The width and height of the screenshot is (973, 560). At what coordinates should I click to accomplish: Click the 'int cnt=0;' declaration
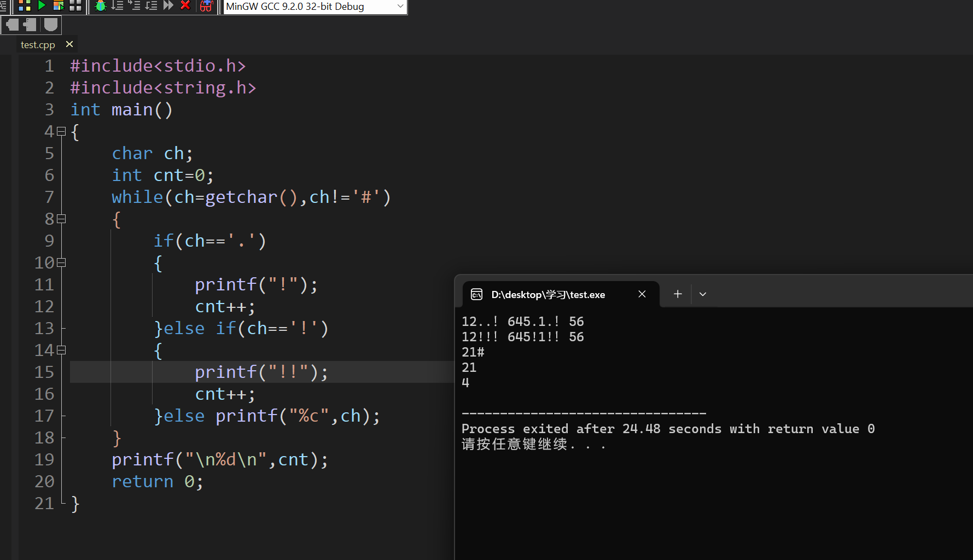(163, 175)
